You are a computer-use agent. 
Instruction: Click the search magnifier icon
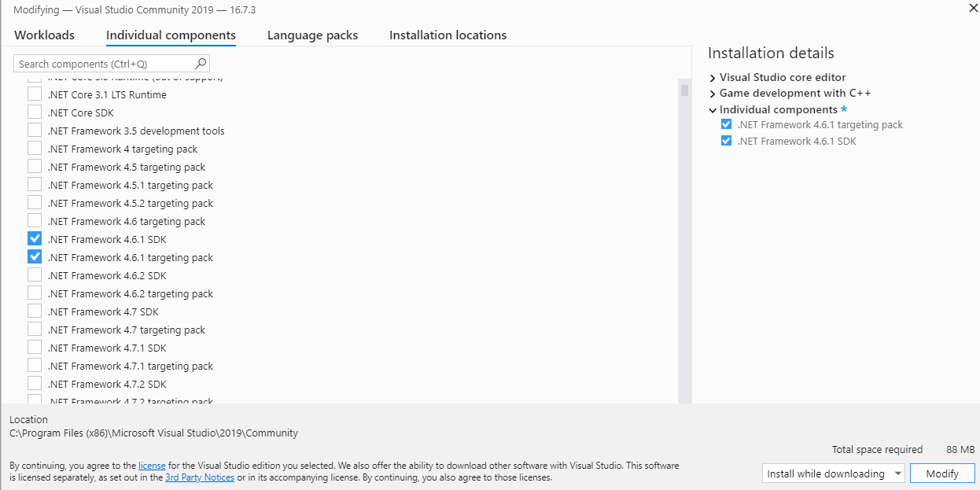[201, 64]
